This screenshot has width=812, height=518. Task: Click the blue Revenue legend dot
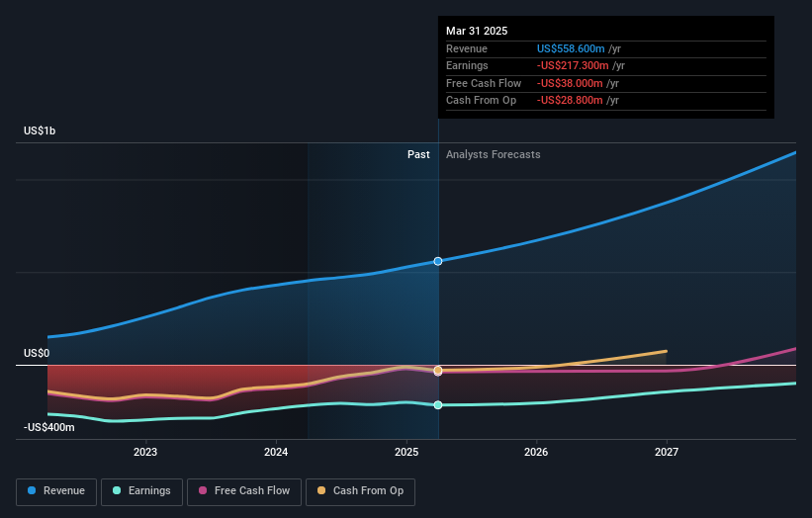point(32,490)
